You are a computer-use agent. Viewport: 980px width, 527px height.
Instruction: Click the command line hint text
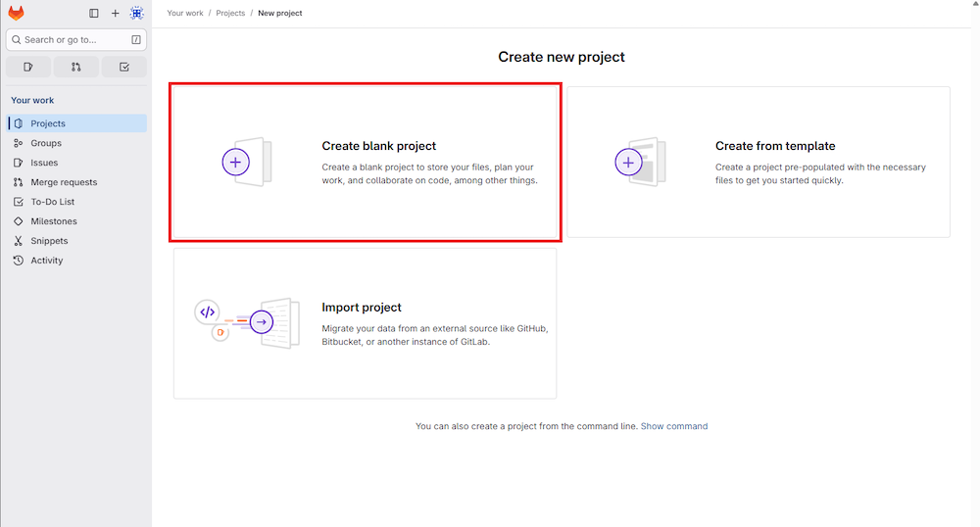pyautogui.click(x=527, y=426)
